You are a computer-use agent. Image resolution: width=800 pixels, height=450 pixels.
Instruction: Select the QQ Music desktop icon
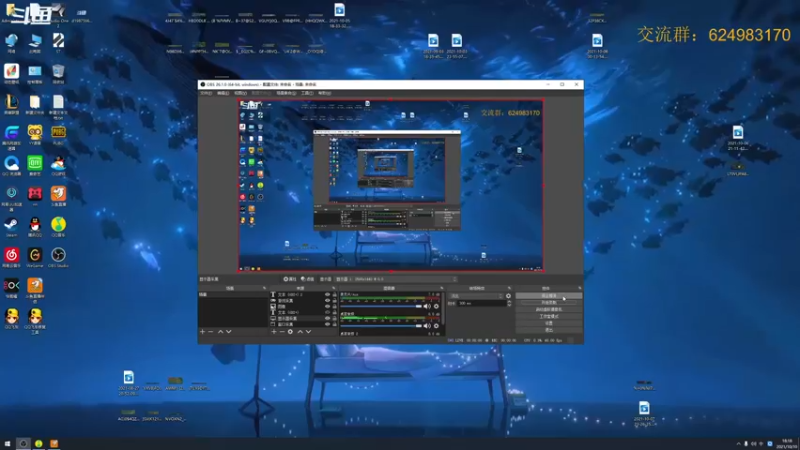click(x=58, y=227)
